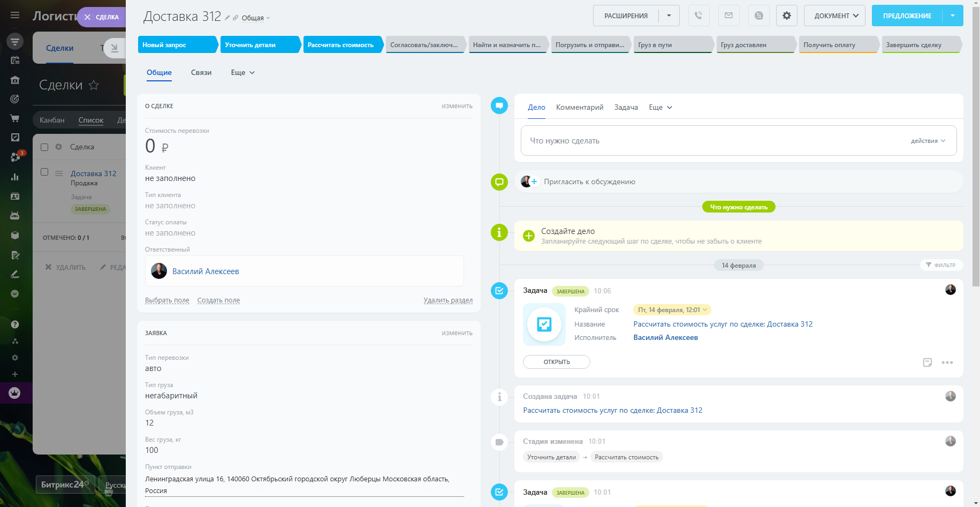Image resolution: width=980 pixels, height=507 pixels.
Task: Select the Согласовать/заключ... pipeline stage
Action: pos(424,45)
